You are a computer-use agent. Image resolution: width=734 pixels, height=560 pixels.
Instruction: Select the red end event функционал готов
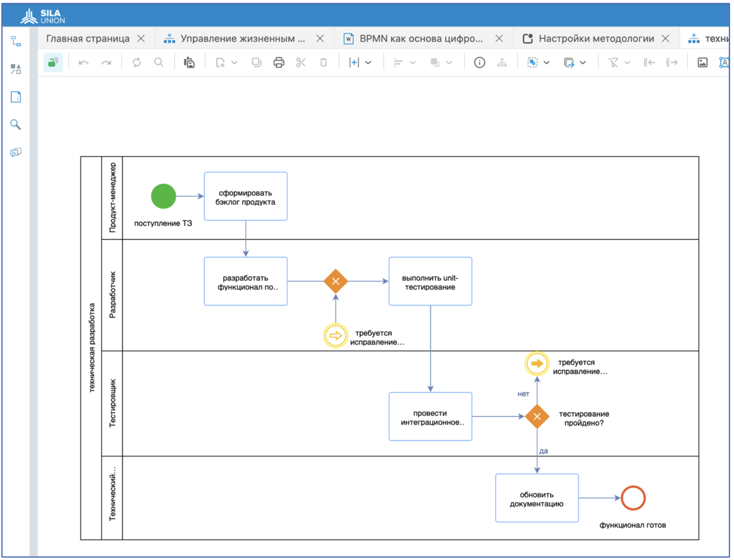(633, 498)
